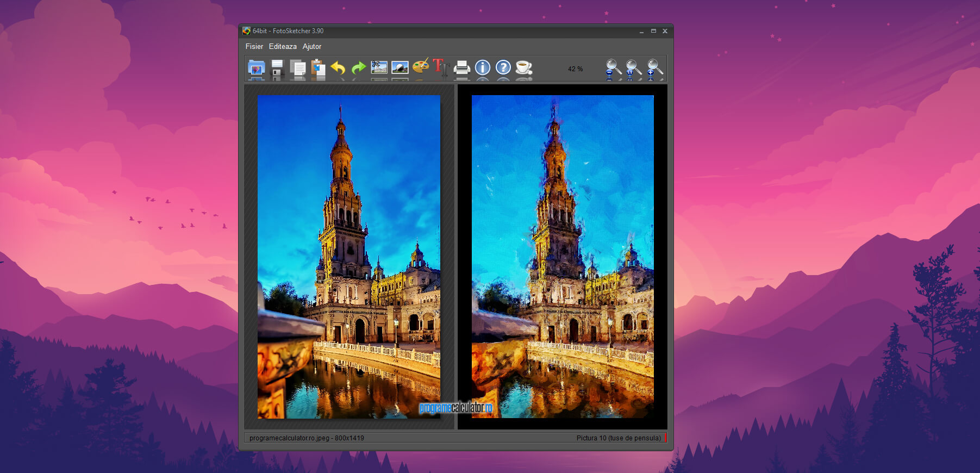The width and height of the screenshot is (980, 473).
Task: Open help with question mark icon
Action: pyautogui.click(x=503, y=67)
